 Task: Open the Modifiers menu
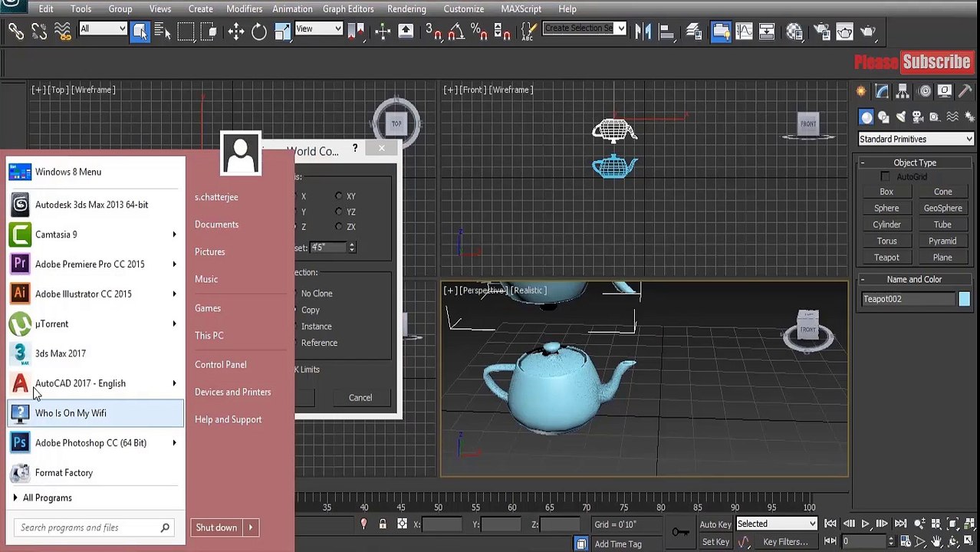click(244, 9)
